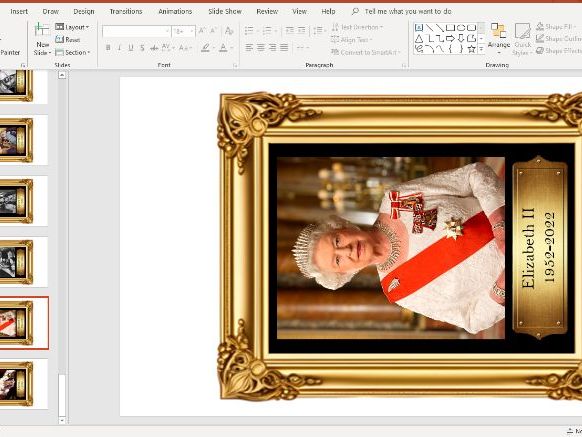Open the Draw ribbon tab
Image resolution: width=582 pixels, height=437 pixels.
[x=50, y=12]
